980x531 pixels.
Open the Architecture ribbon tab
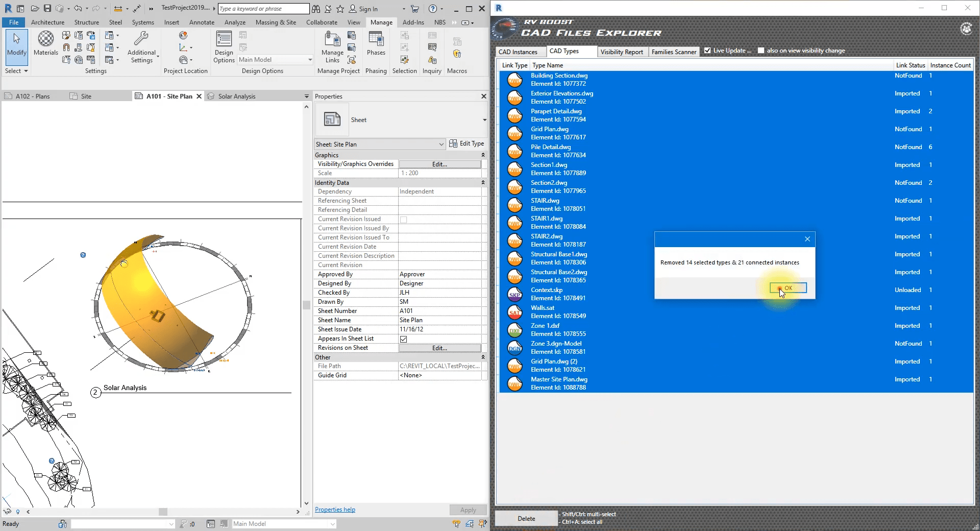[x=47, y=22]
